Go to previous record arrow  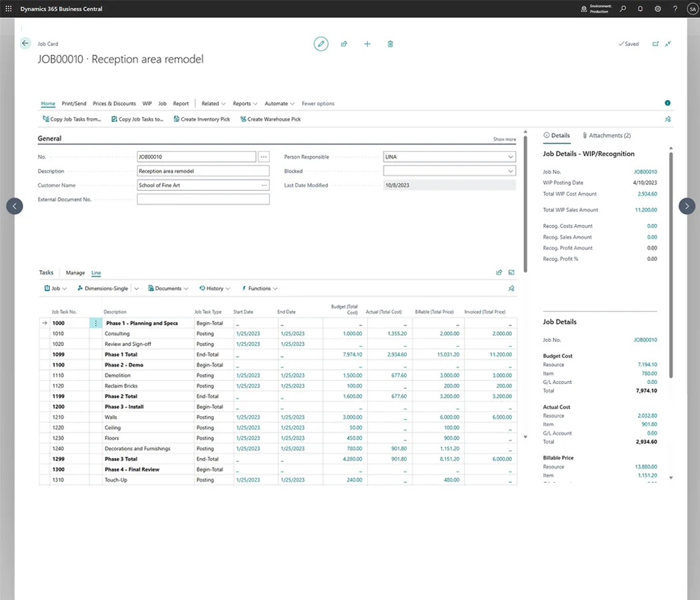15,206
